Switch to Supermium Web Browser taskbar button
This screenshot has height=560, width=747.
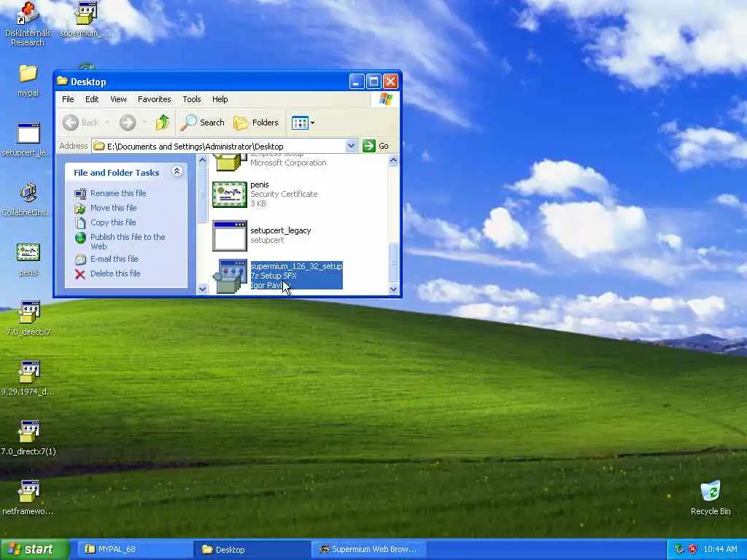368,550
